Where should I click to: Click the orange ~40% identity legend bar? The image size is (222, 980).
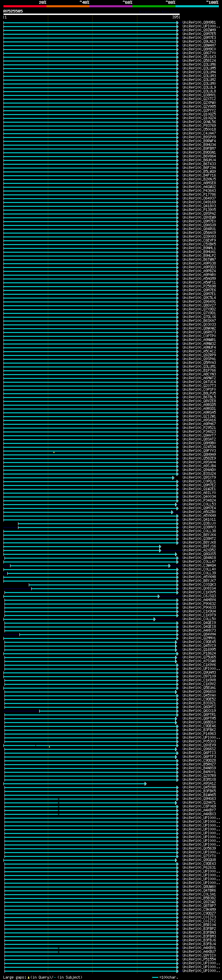(x=68, y=6)
